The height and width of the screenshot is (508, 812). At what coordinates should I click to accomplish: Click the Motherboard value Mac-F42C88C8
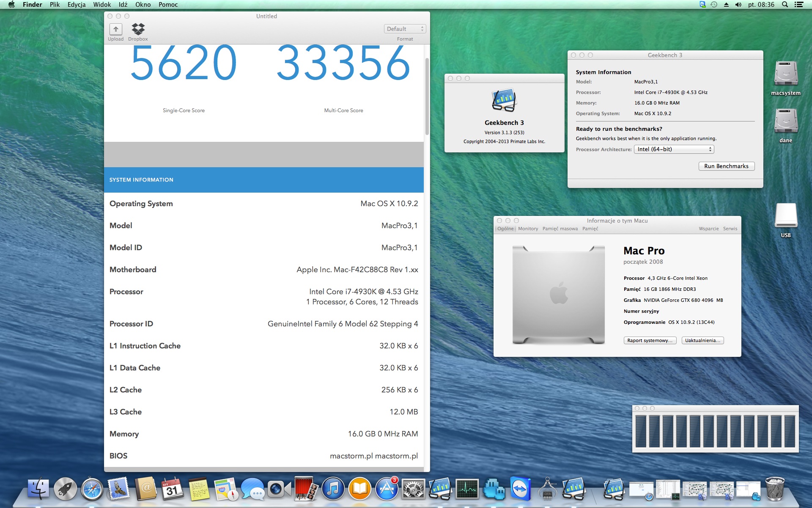[357, 270]
